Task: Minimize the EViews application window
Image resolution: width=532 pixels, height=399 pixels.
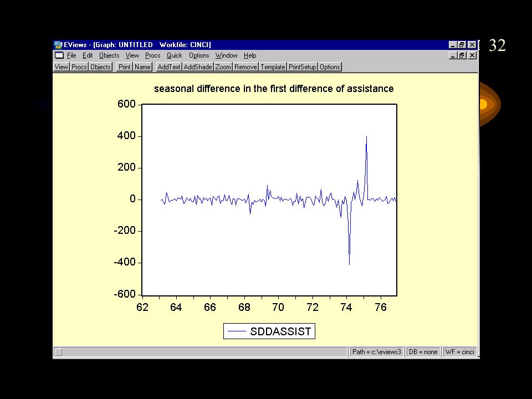Action: [453, 45]
